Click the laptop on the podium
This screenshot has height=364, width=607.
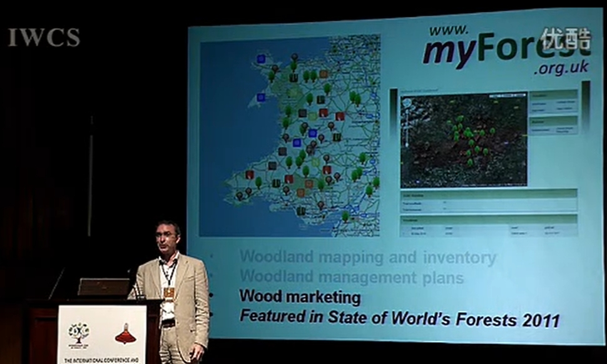coord(104,286)
